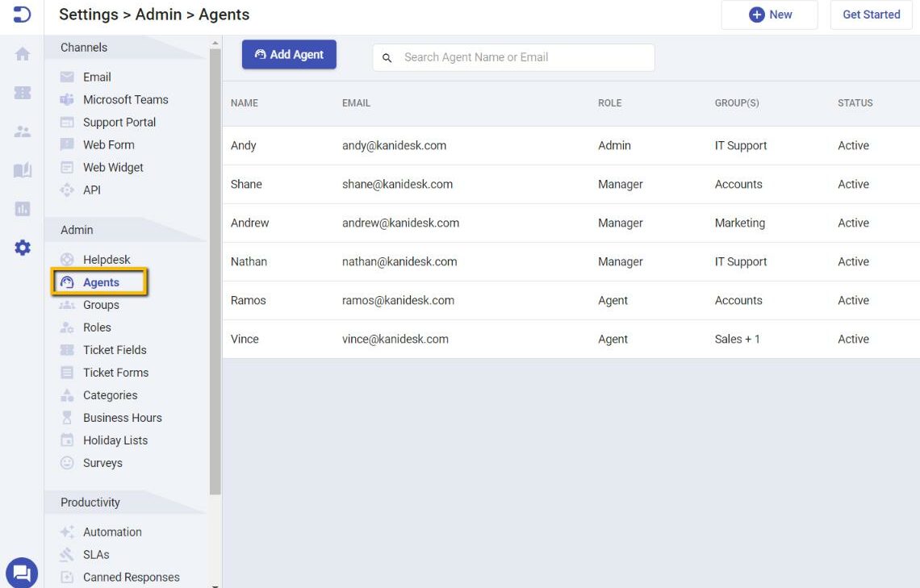
Task: Open the Knowledge Base book icon
Action: coord(22,169)
